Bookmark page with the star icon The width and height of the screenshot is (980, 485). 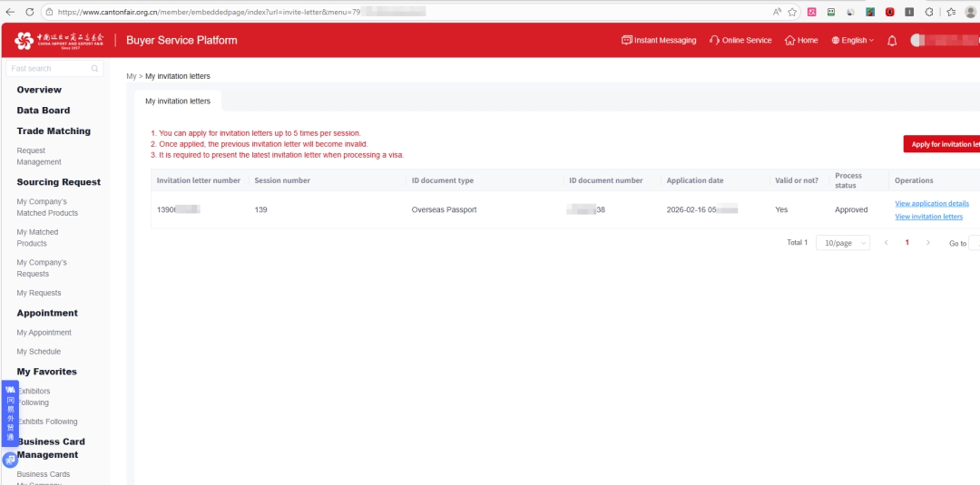coord(792,12)
